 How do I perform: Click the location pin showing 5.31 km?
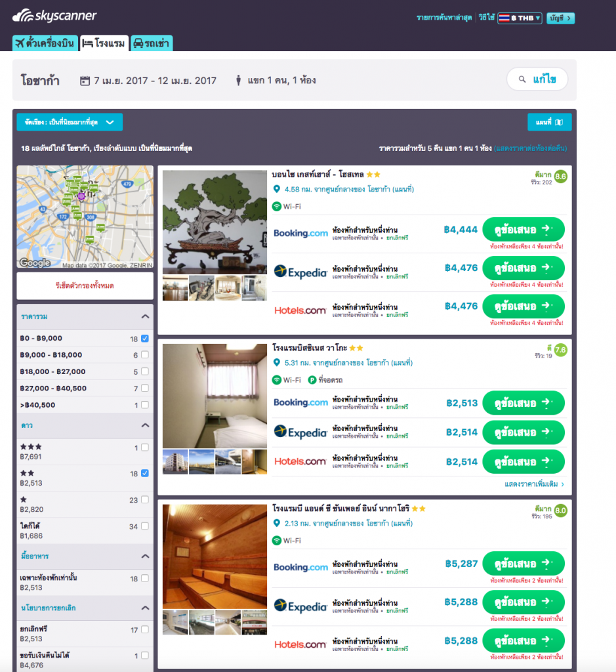pos(276,363)
